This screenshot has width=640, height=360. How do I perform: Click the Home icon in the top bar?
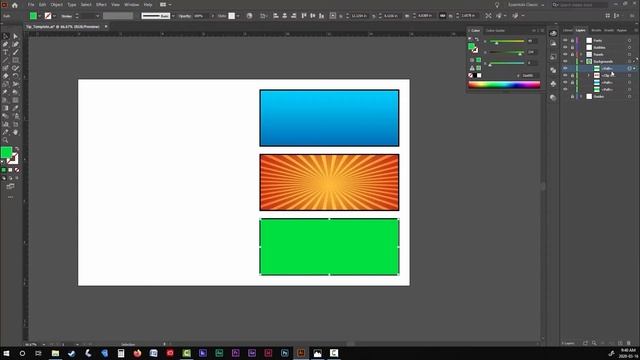tap(15, 5)
